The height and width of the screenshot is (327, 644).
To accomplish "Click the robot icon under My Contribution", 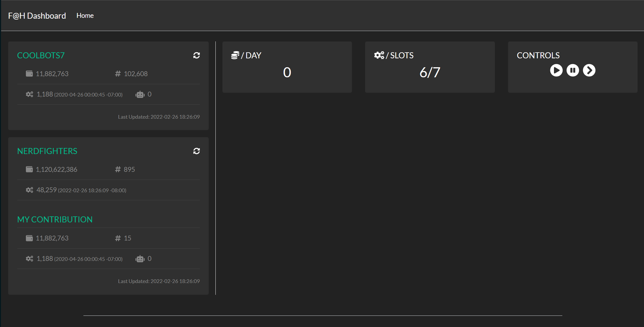I will tap(140, 259).
